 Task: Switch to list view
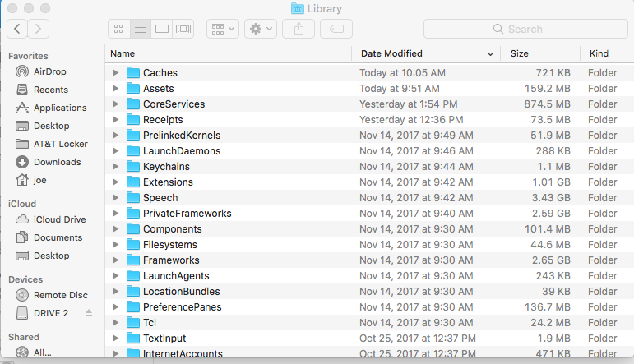(141, 29)
